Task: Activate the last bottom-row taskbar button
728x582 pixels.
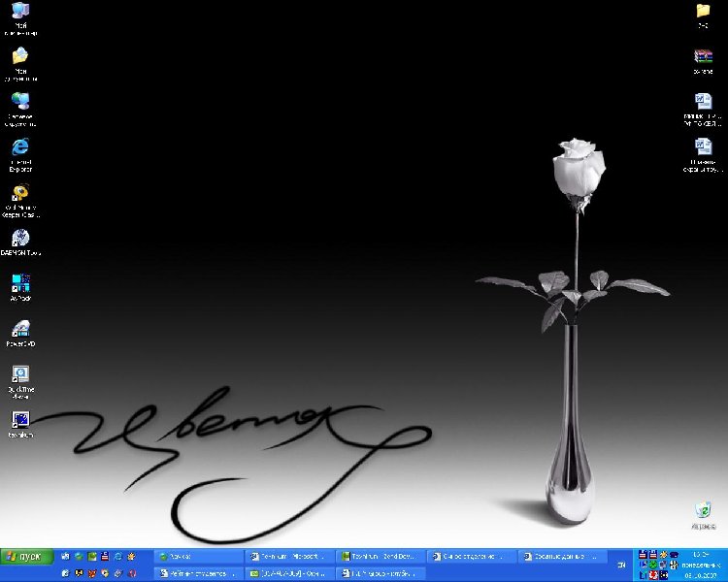Action: pyautogui.click(x=381, y=573)
